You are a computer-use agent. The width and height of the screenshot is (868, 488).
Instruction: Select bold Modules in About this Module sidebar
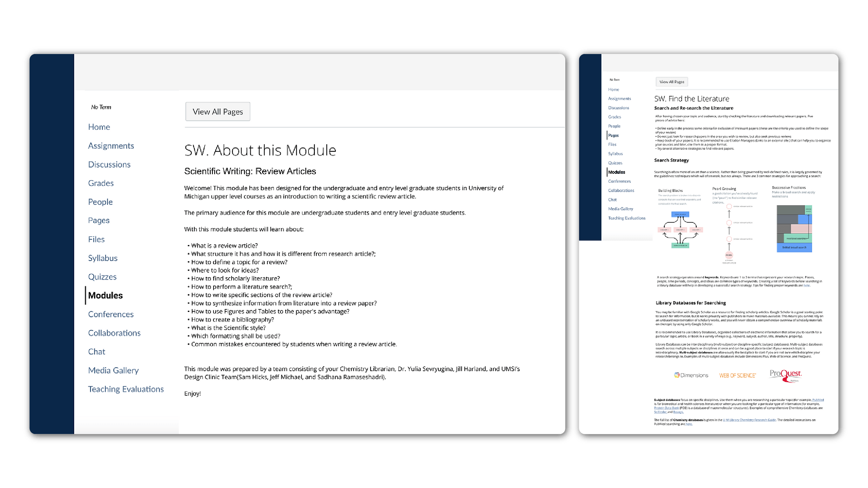tap(105, 295)
